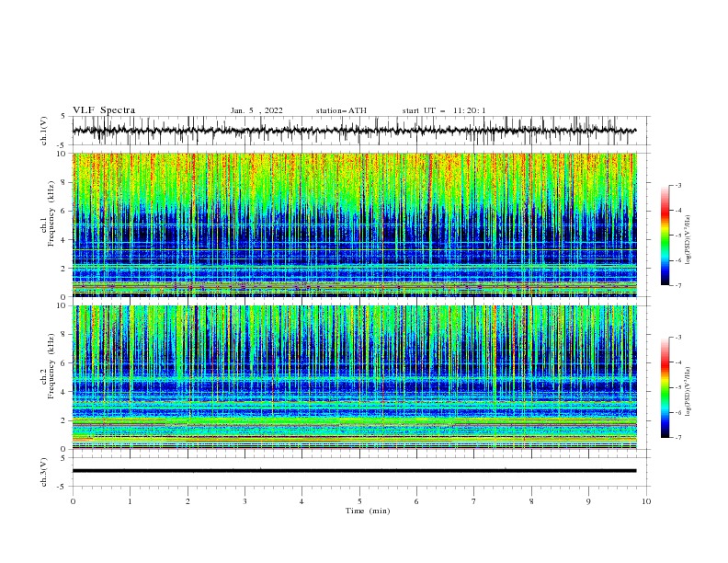Select the ch.2 "Frequency (kHz)" axis label
The width and height of the screenshot is (728, 563).
click(51, 366)
